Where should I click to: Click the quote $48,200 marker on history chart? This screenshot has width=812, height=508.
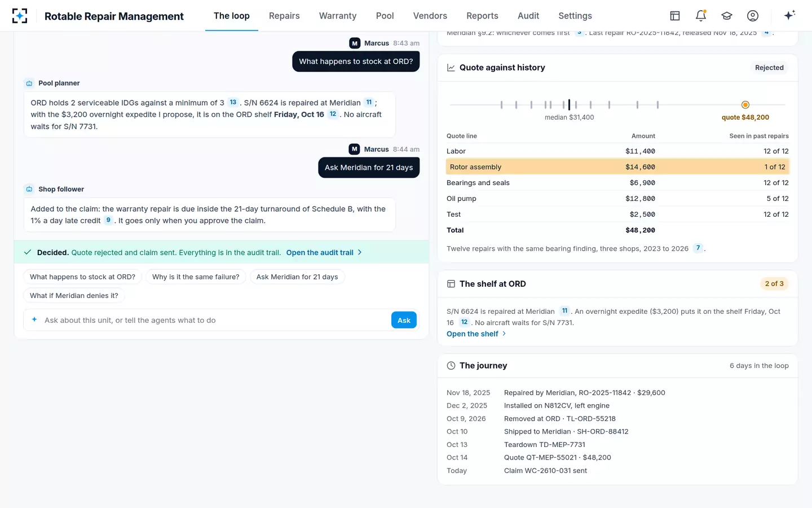(745, 104)
